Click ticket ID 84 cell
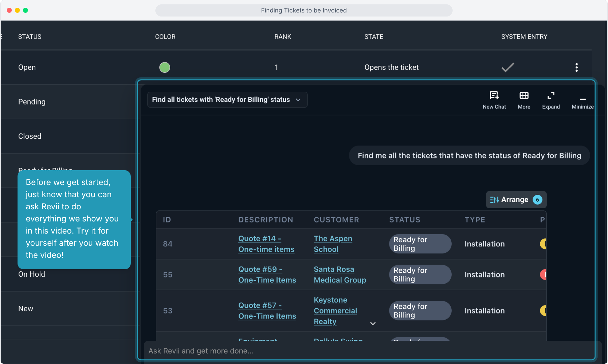This screenshot has height=364, width=608. tap(168, 244)
